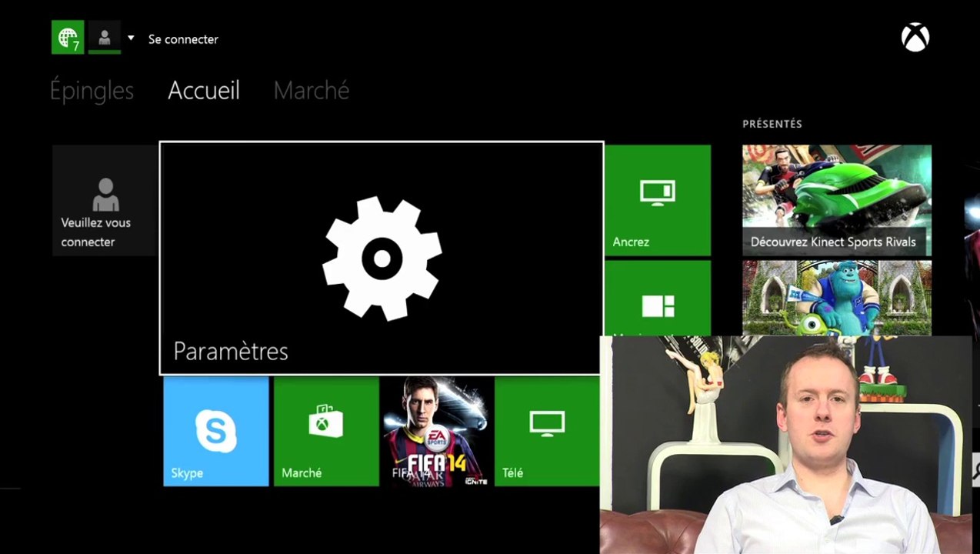Click the Paramètres label text

(231, 352)
